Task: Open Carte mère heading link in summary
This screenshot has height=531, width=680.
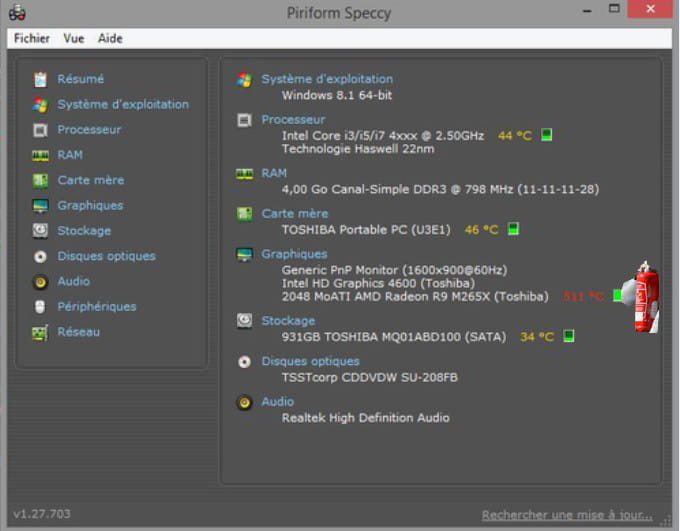Action: 295,213
